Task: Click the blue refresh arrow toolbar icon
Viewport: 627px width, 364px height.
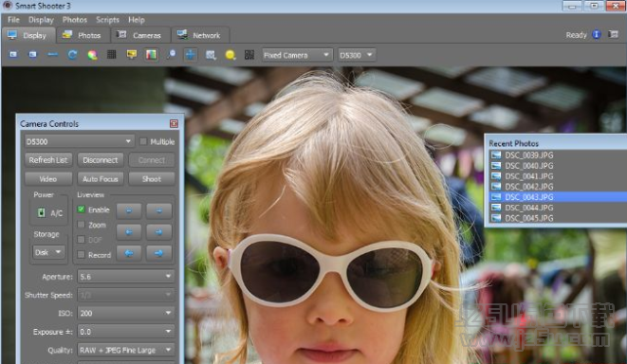Action: pyautogui.click(x=72, y=55)
